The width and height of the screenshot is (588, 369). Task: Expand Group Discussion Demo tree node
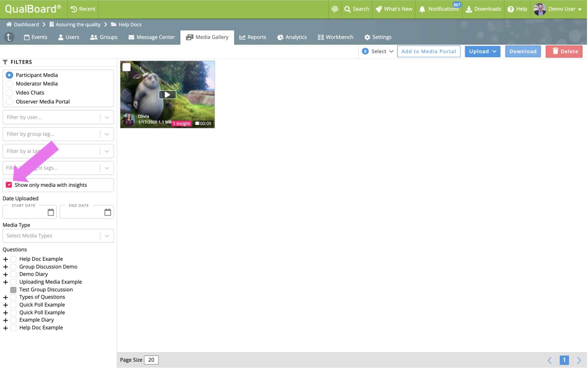click(5, 267)
